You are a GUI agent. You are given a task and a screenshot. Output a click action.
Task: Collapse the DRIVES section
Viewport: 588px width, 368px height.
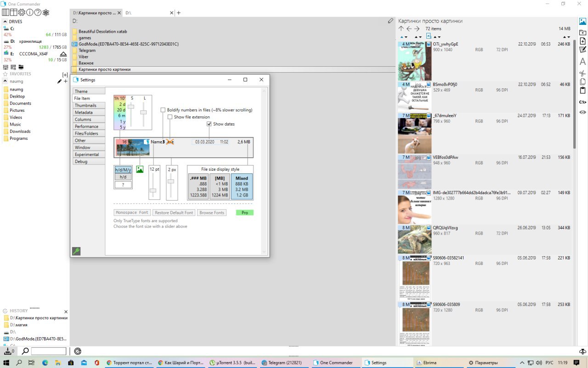point(5,22)
